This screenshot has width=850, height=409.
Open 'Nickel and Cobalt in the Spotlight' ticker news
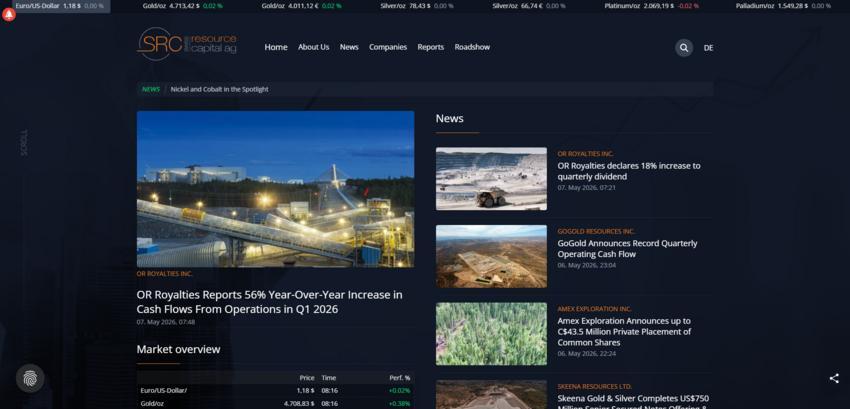[219, 90]
